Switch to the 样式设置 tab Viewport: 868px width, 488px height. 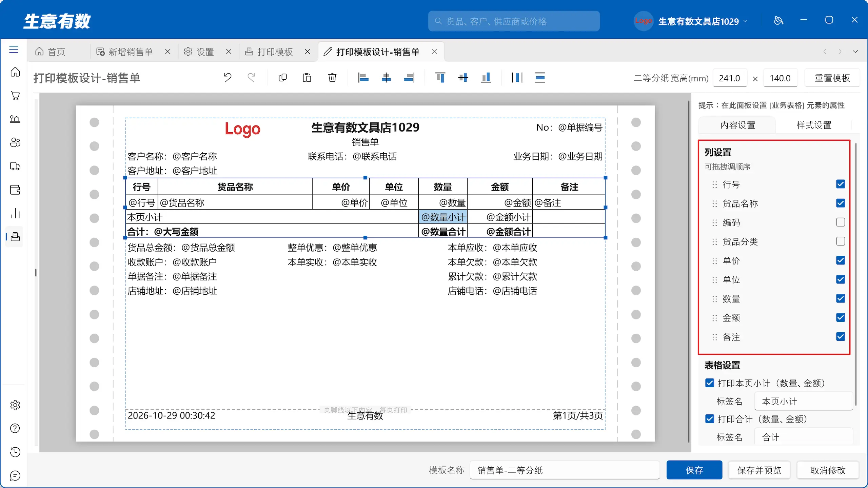(x=814, y=125)
